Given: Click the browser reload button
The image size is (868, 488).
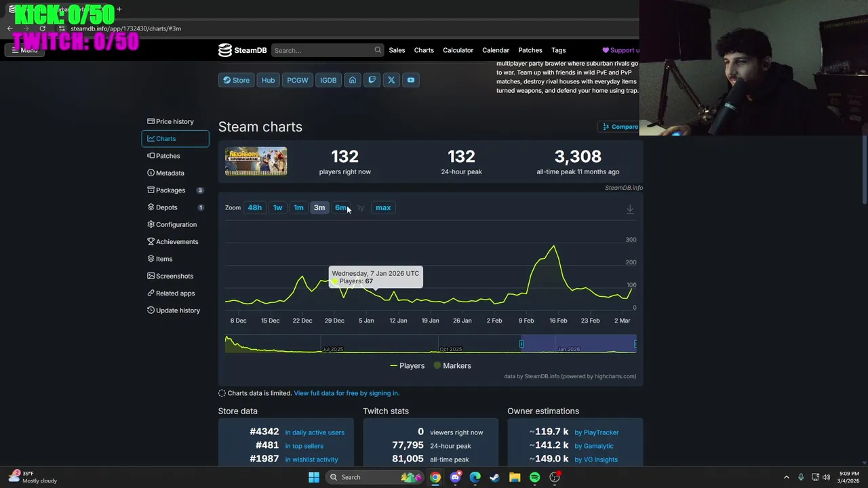Looking at the screenshot, I should pos(42,28).
